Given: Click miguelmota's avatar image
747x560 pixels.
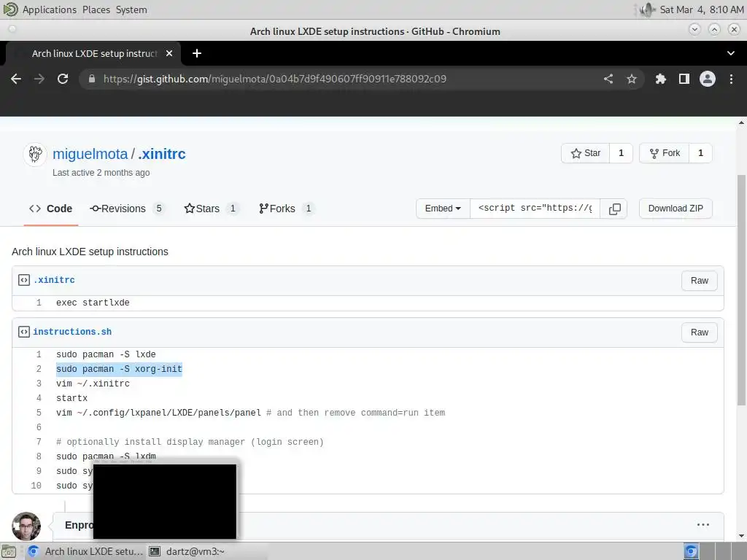Looking at the screenshot, I should [35, 155].
